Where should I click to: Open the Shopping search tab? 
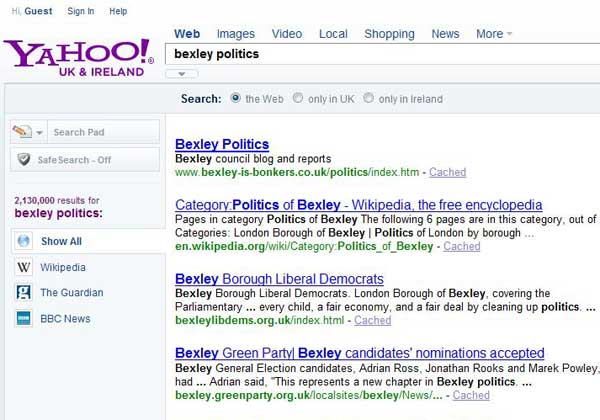pyautogui.click(x=389, y=34)
